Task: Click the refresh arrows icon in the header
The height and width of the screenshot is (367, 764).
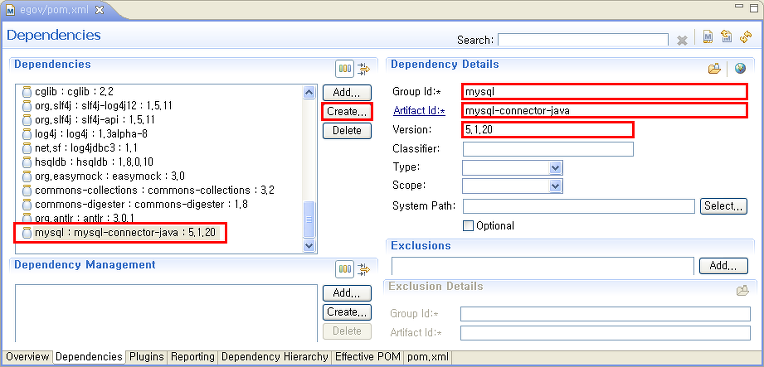Action: (x=746, y=37)
